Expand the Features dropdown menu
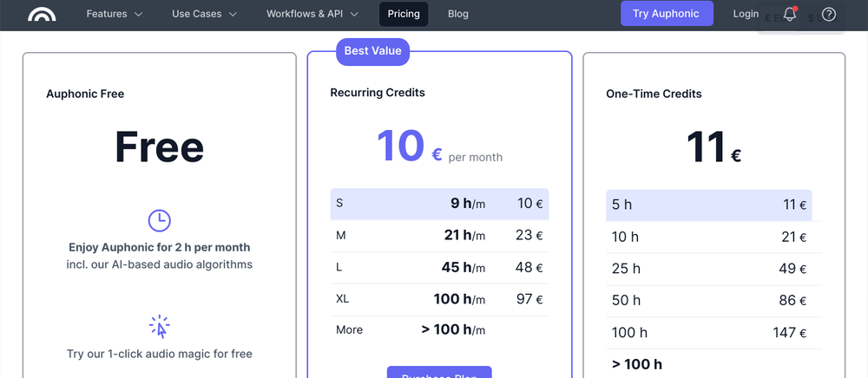 coord(115,14)
